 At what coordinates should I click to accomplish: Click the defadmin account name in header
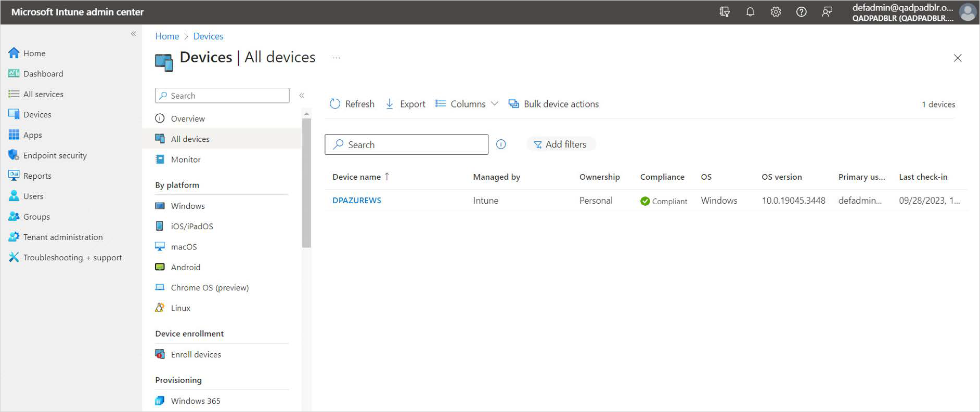pyautogui.click(x=902, y=8)
